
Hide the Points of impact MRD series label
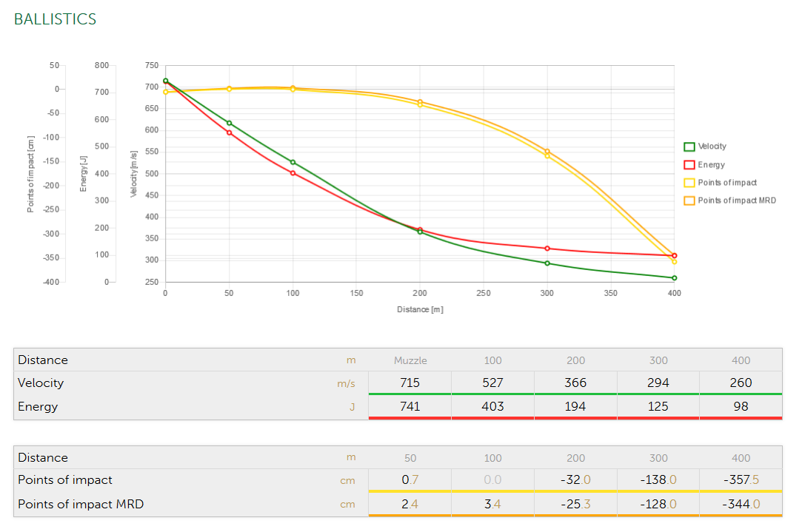736,201
